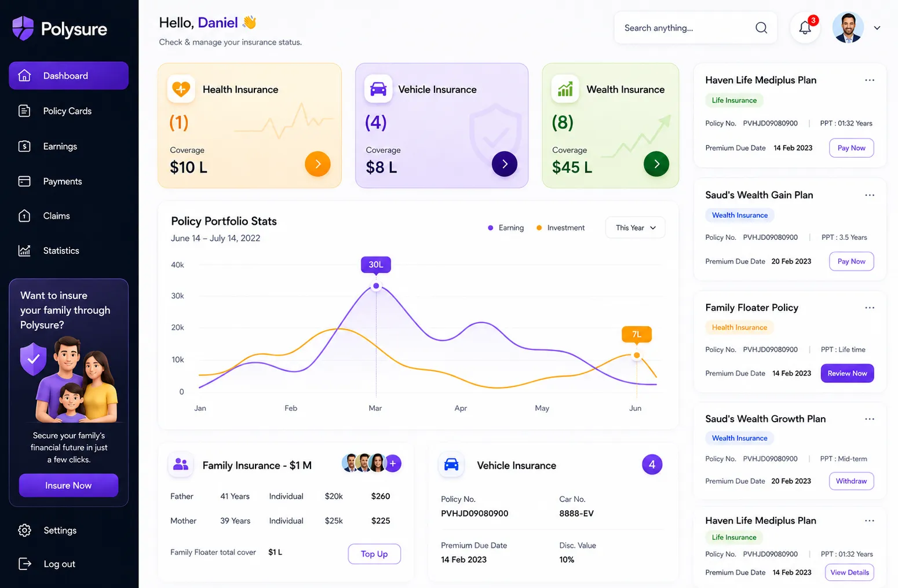Viewport: 898px width, 588px height.
Task: Click policy number PVHJD09080900 in Vehicle Insurance card
Action: pyautogui.click(x=474, y=513)
